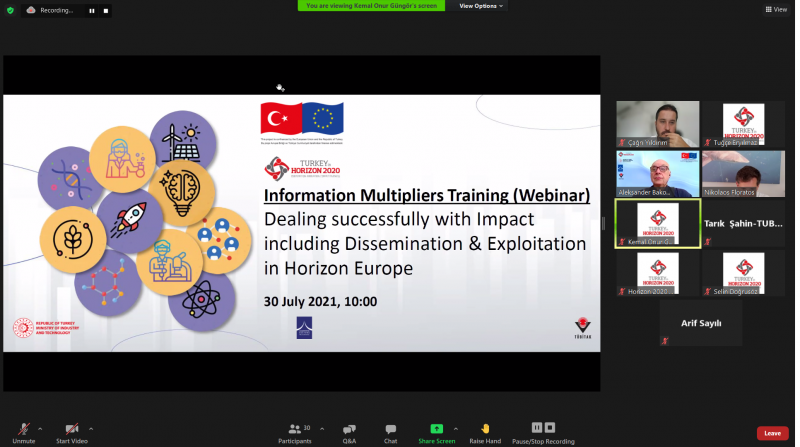Click the Raise Hand icon
Image resolution: width=800 pixels, height=447 pixels.
pos(485,429)
